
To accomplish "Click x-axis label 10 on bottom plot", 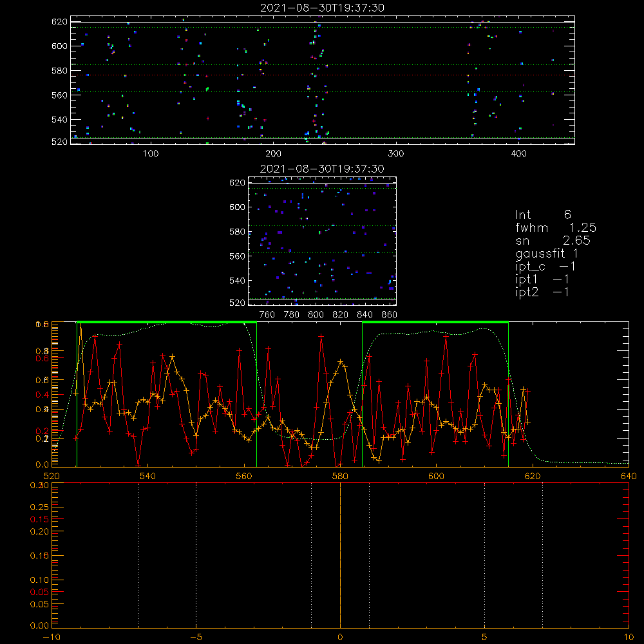I will coord(629,637).
